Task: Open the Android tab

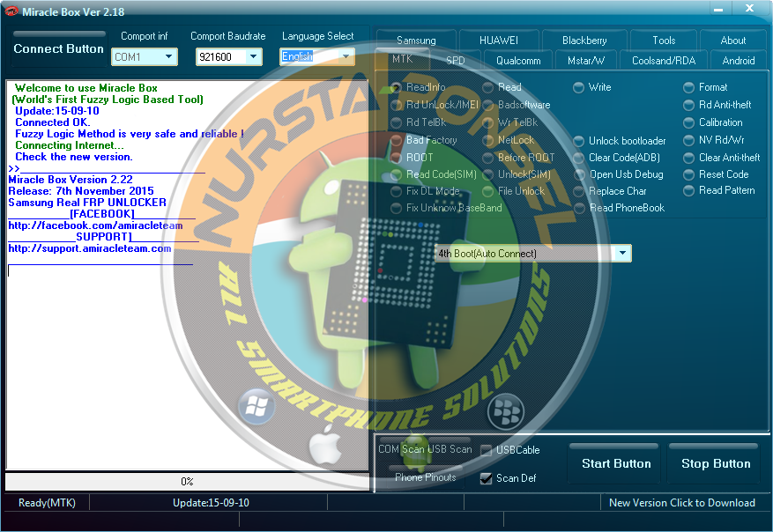Action: [x=738, y=61]
